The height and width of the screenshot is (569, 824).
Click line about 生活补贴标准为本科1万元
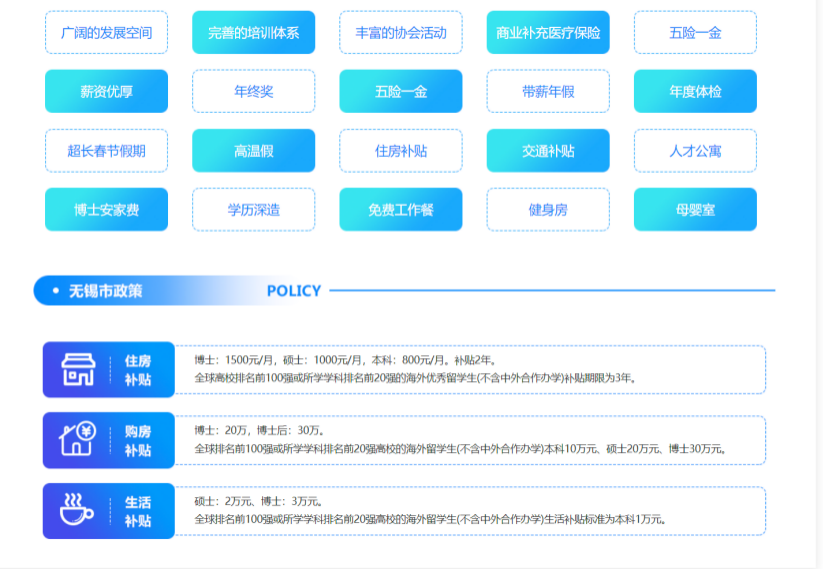point(431,519)
